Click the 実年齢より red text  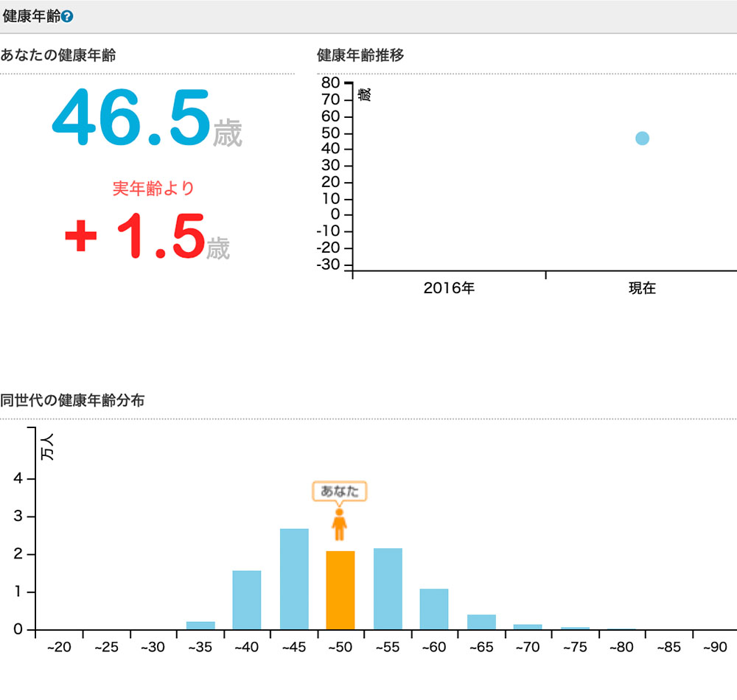point(153,188)
